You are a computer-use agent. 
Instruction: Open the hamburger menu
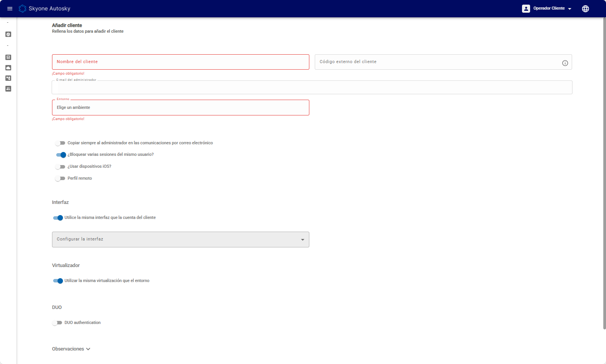click(10, 8)
